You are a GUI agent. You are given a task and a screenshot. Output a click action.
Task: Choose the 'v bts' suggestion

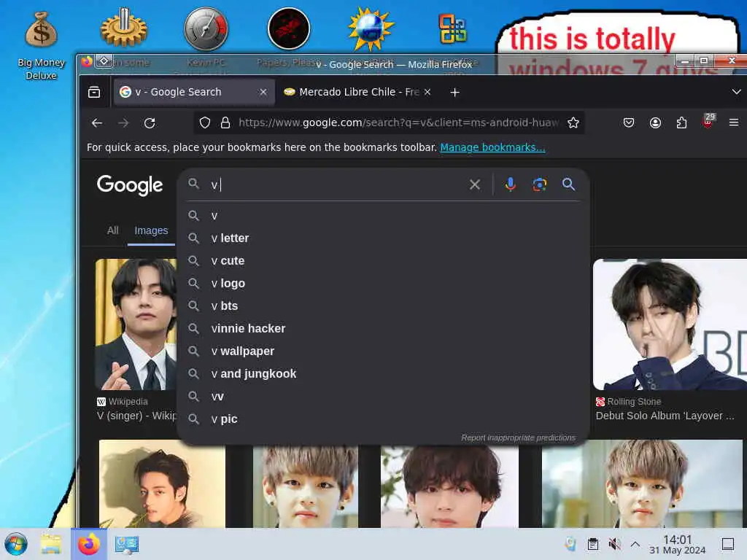tap(384, 306)
